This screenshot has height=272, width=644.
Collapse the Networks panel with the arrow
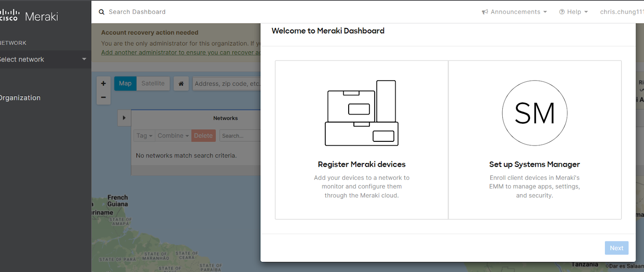point(124,118)
